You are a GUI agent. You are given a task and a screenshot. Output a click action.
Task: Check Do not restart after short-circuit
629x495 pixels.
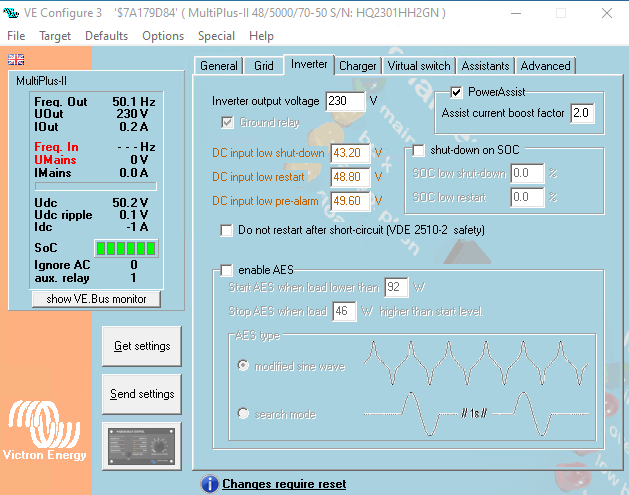(226, 231)
